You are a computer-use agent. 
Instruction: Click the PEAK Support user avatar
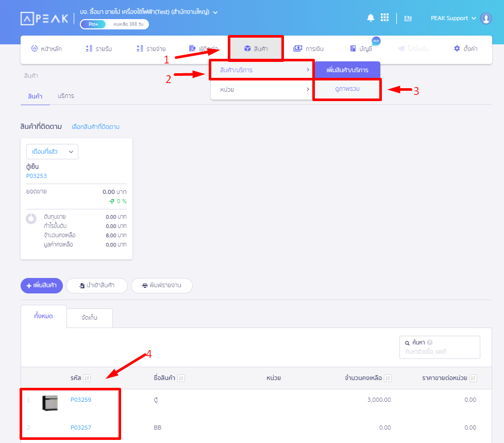point(485,19)
